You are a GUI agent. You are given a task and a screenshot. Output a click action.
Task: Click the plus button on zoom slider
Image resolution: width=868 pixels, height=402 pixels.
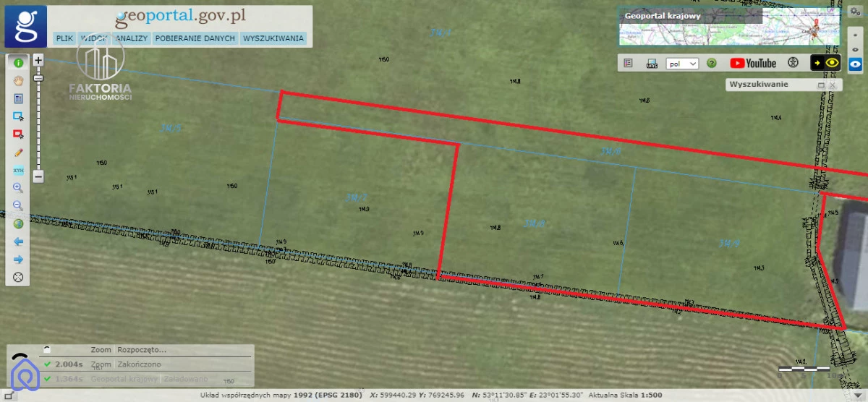38,60
